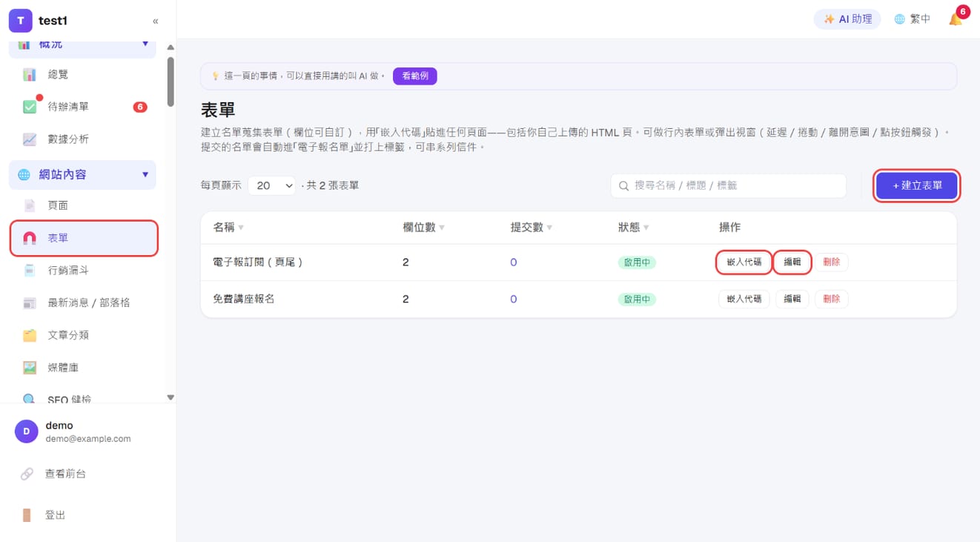
Task: Sort by 狀態 column arrow
Action: click(646, 228)
